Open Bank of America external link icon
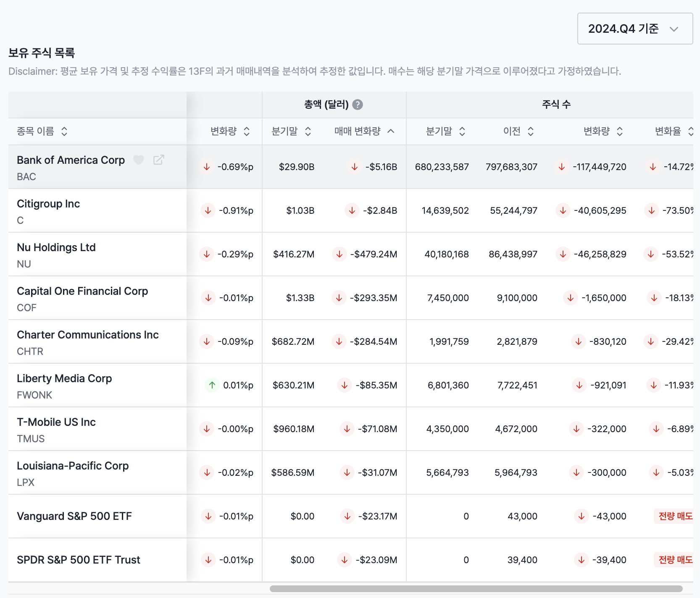Viewport: 700px width, 598px height. coord(158,160)
